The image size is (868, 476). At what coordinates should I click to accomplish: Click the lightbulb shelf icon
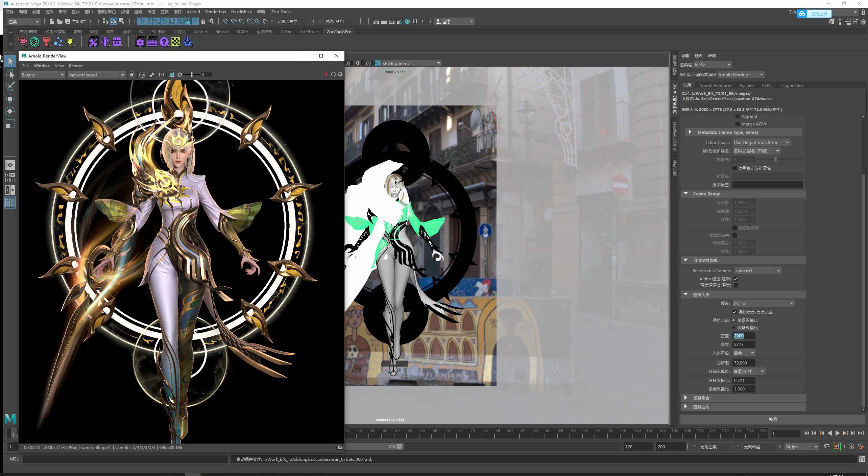[x=70, y=42]
